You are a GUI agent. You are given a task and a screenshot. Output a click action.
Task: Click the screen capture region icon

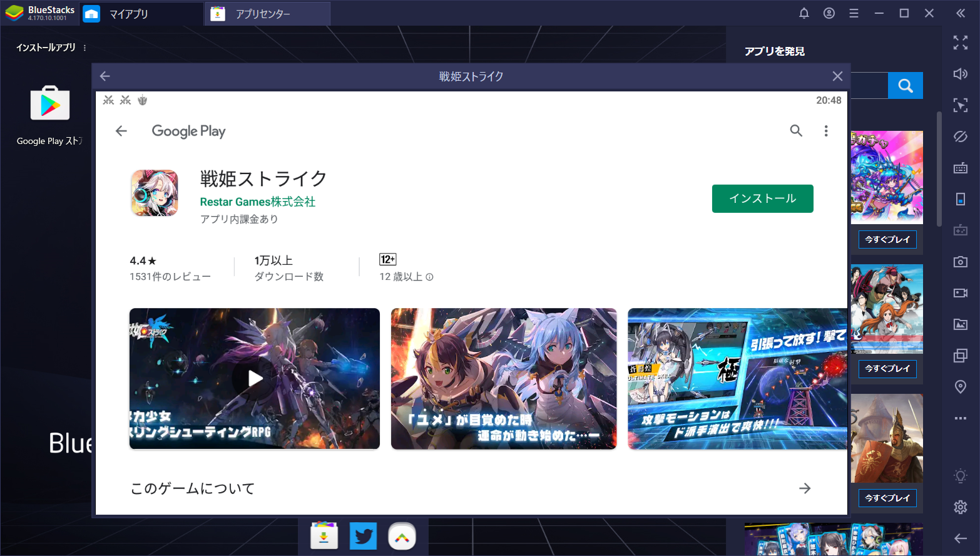click(961, 105)
